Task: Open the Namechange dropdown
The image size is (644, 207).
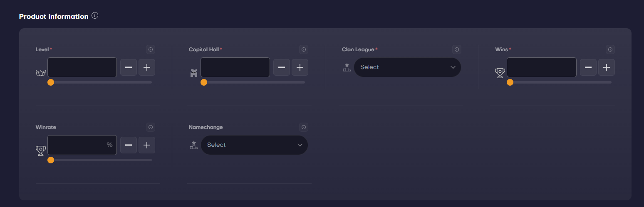Action: point(254,145)
